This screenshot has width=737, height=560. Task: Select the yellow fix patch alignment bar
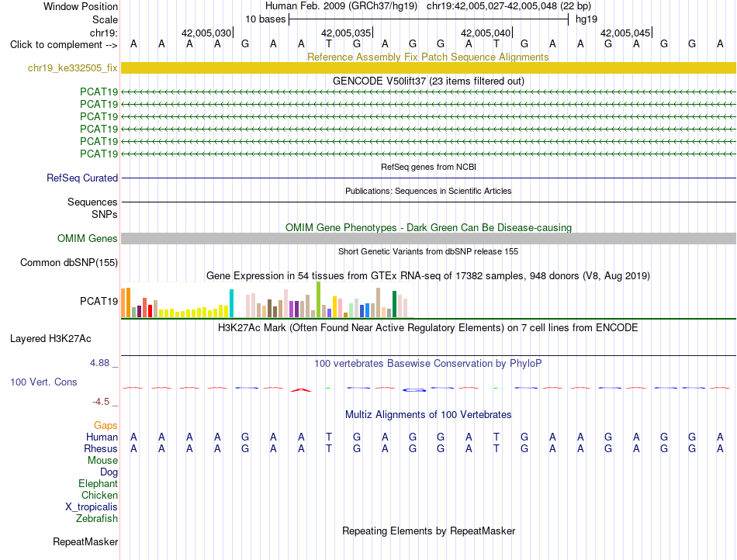coord(428,67)
